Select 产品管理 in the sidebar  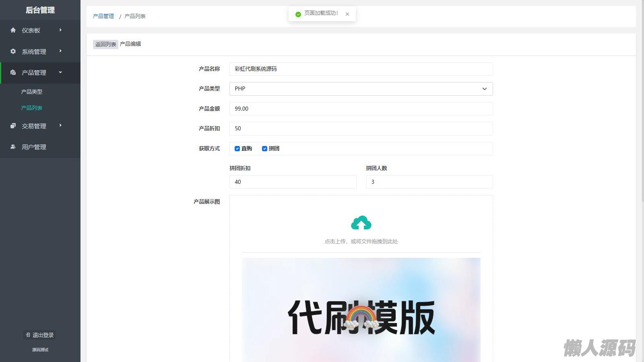(40, 73)
